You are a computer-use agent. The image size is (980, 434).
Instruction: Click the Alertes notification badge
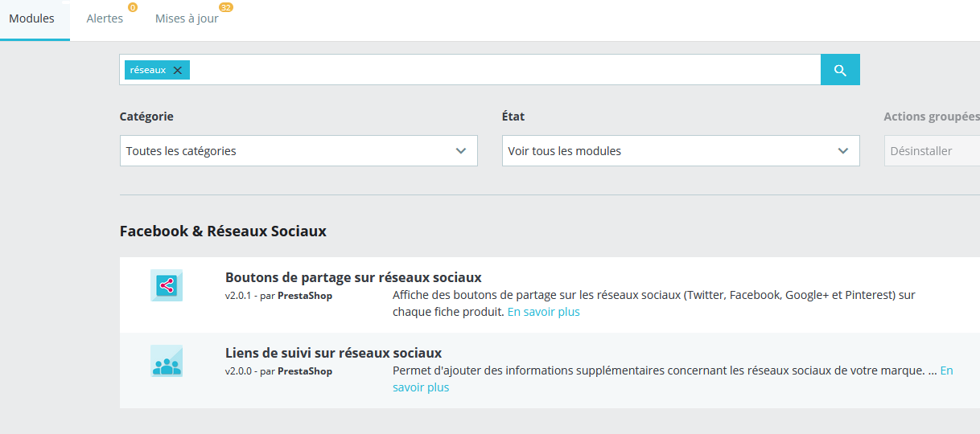click(x=133, y=7)
